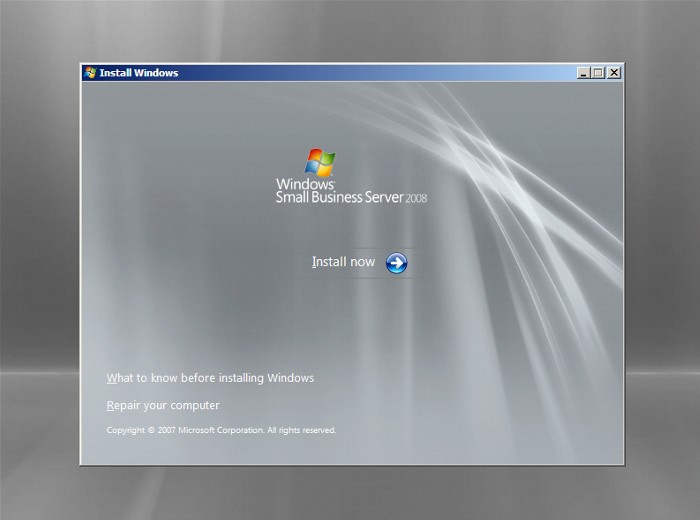Screen dimensions: 700x520
Task: Click the Microsoft copyright notice text
Action: click(221, 430)
